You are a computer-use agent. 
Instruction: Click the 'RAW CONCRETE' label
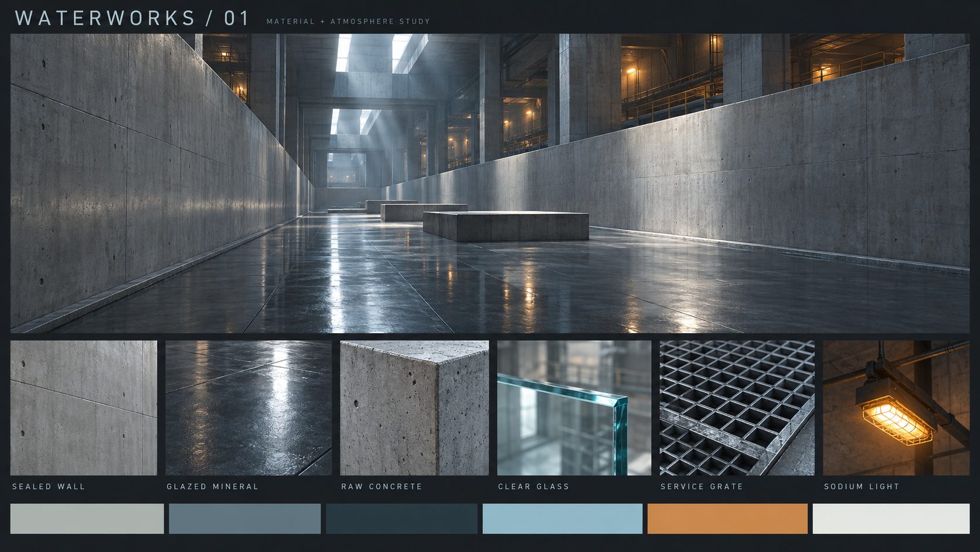coord(382,486)
